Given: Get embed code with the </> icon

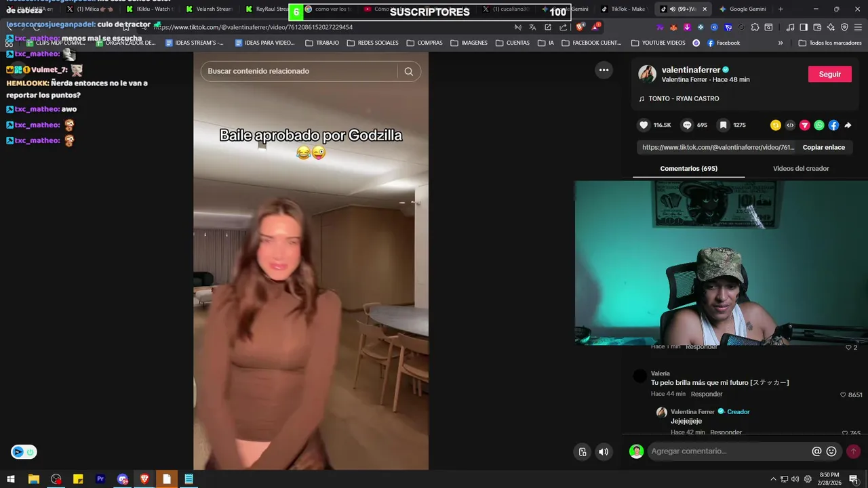Looking at the screenshot, I should [790, 125].
